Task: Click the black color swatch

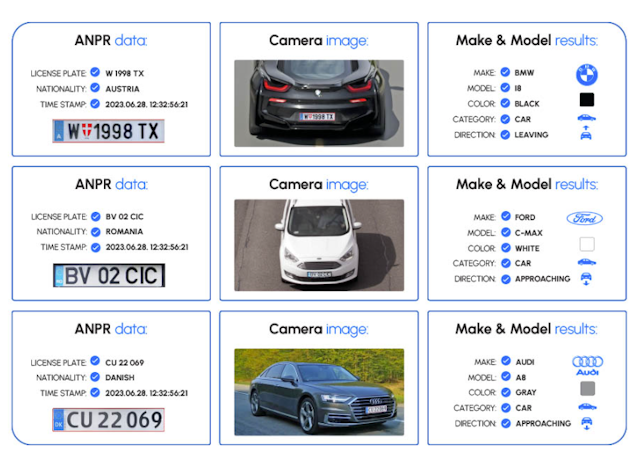Action: tap(587, 100)
